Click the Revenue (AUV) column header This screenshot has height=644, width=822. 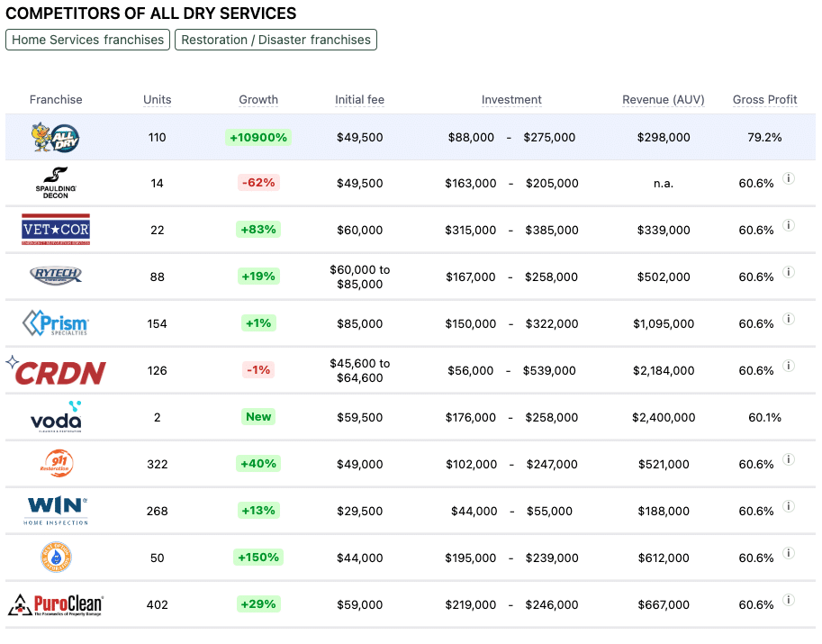(664, 100)
